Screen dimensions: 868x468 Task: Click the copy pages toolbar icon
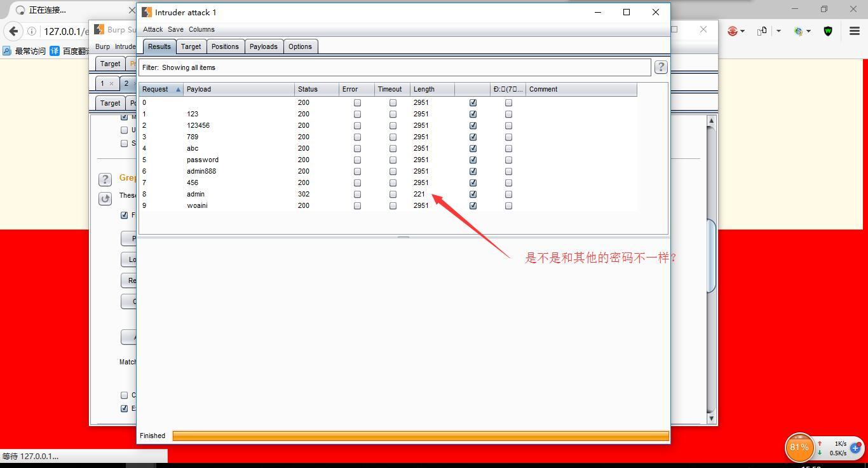tap(762, 31)
